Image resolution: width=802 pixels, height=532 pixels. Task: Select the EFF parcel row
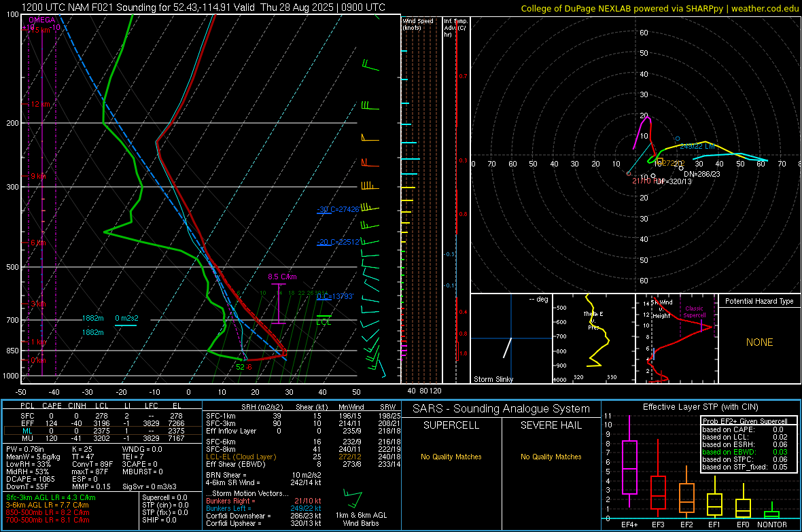(103, 423)
